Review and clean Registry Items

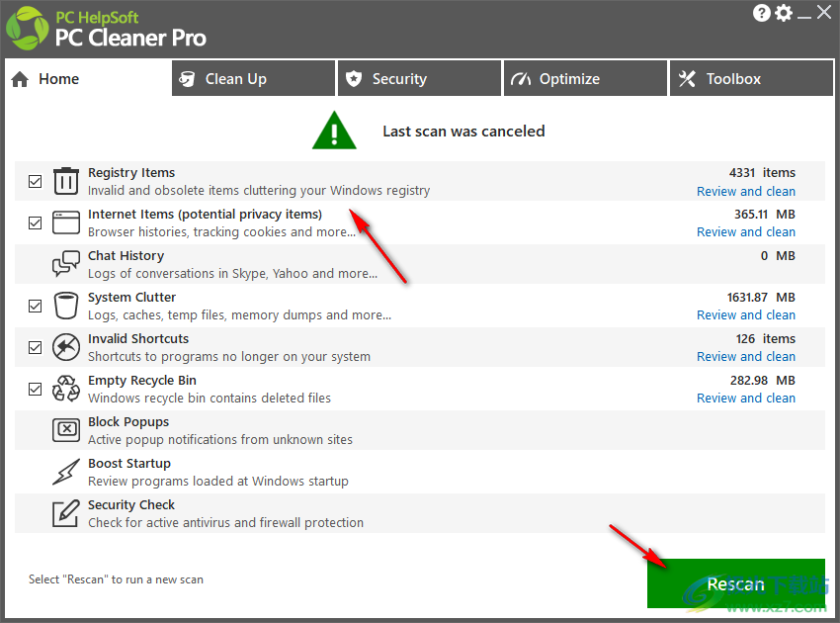tap(746, 192)
